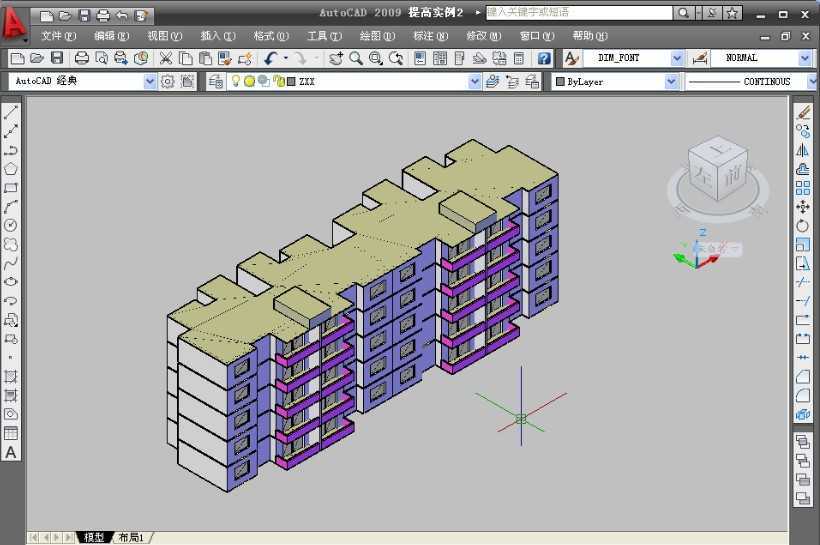Image resolution: width=820 pixels, height=545 pixels.
Task: Select the Copy Object modify tool
Action: [803, 131]
